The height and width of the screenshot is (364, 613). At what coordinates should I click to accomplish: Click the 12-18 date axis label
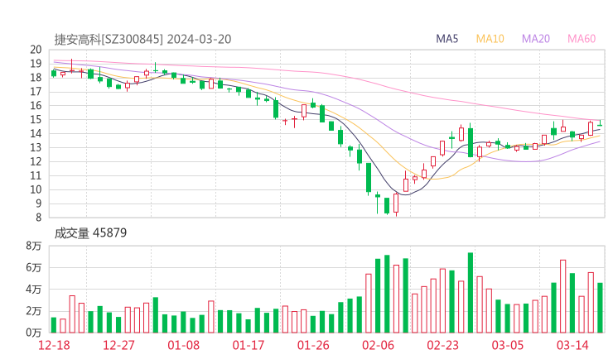click(54, 345)
